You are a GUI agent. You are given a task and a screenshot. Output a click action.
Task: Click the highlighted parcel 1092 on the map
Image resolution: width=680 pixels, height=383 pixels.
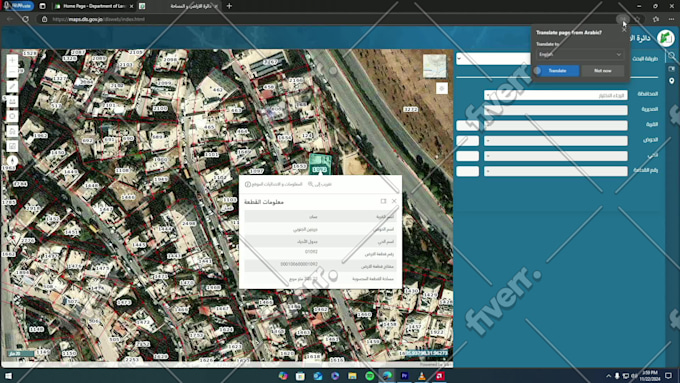tap(320, 164)
